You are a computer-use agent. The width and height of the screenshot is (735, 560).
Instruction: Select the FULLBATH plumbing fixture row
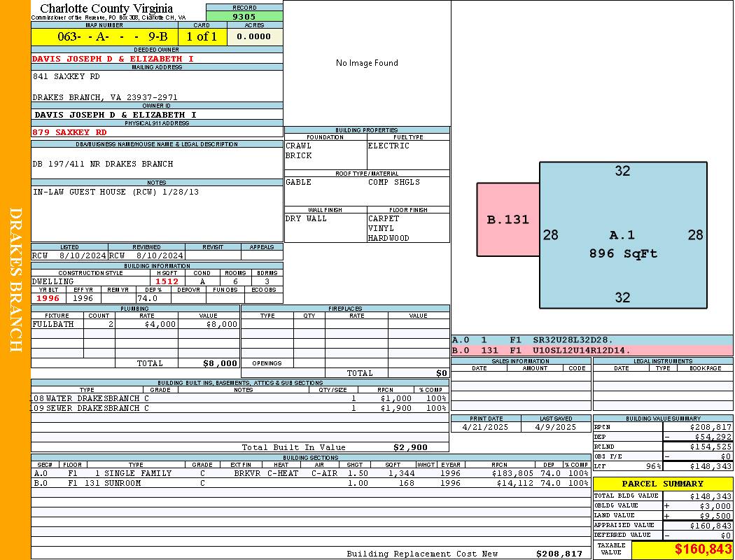point(135,324)
